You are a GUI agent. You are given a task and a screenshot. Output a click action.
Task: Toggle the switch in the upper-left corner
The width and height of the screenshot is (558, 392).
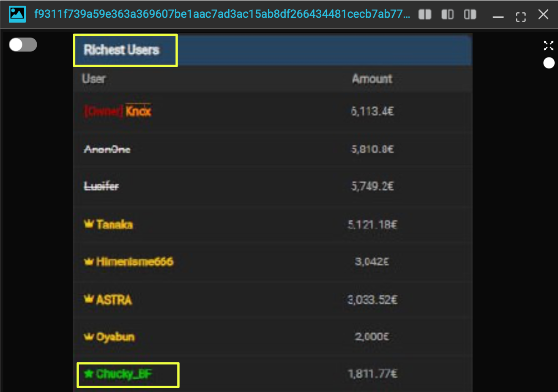point(23,44)
